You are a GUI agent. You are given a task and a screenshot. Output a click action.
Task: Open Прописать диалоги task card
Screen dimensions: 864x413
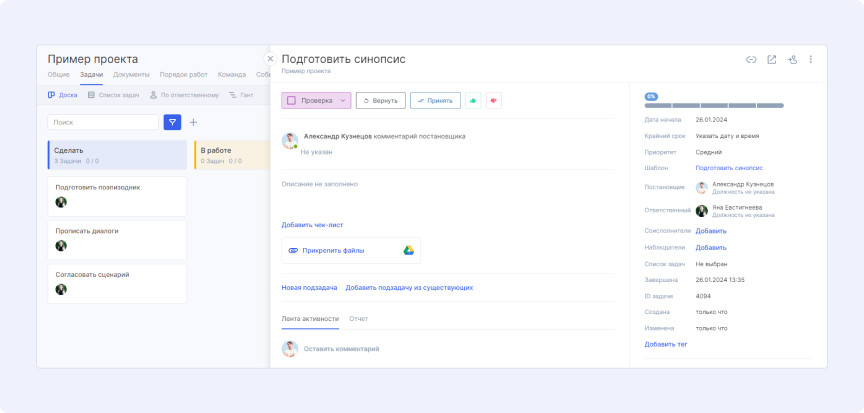tap(117, 240)
